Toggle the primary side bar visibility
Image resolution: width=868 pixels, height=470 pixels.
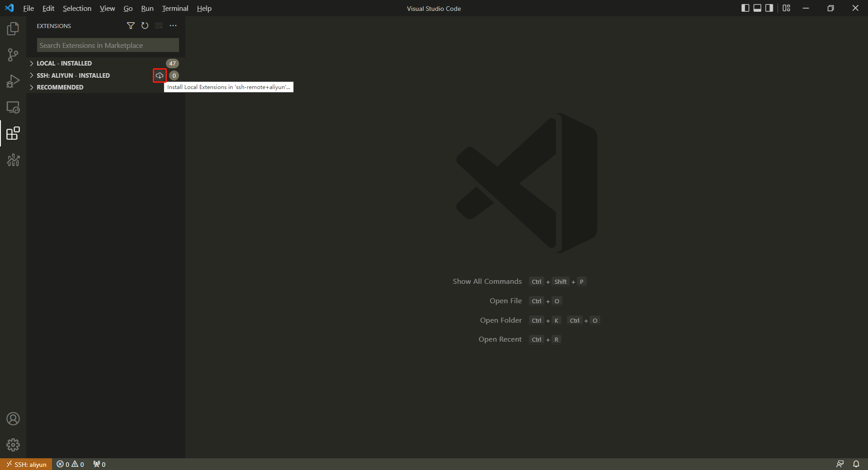coord(745,8)
